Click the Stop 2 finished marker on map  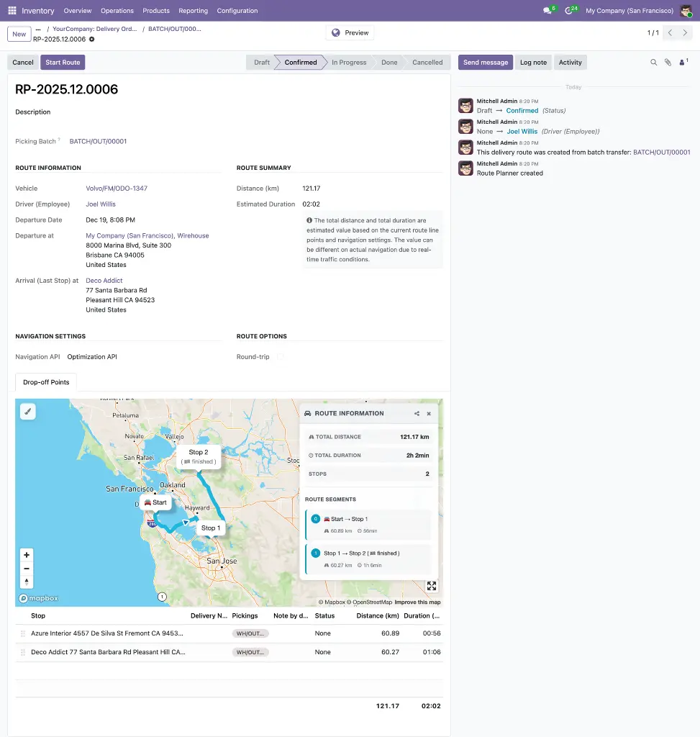[x=199, y=456]
